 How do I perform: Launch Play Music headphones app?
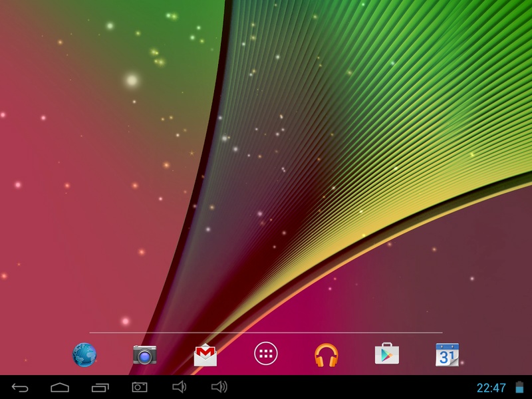[x=326, y=355]
